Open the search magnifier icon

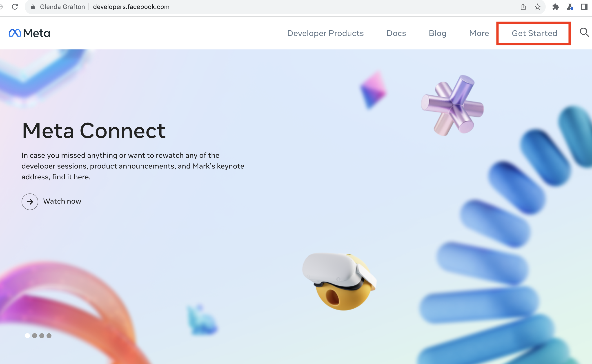pos(584,32)
